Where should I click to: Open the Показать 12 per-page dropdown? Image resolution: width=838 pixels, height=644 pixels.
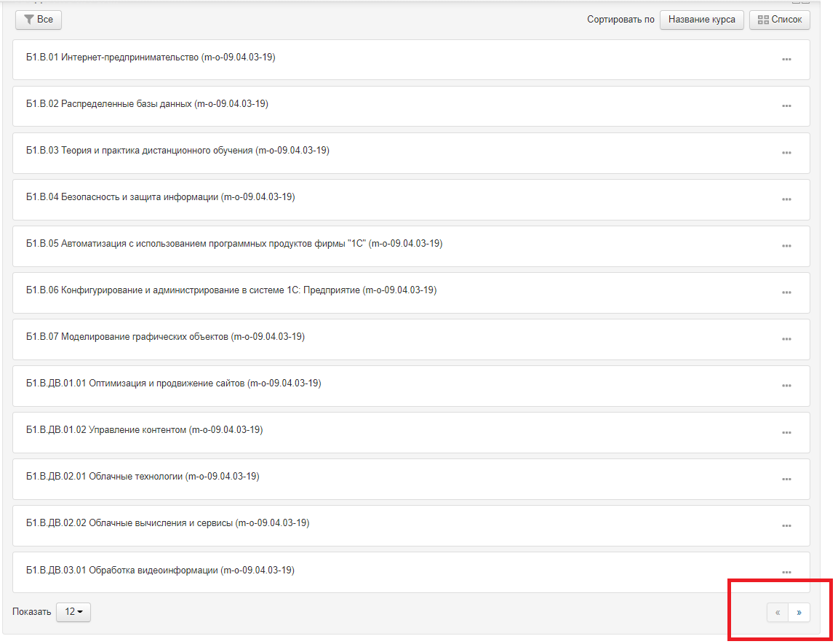click(x=73, y=612)
